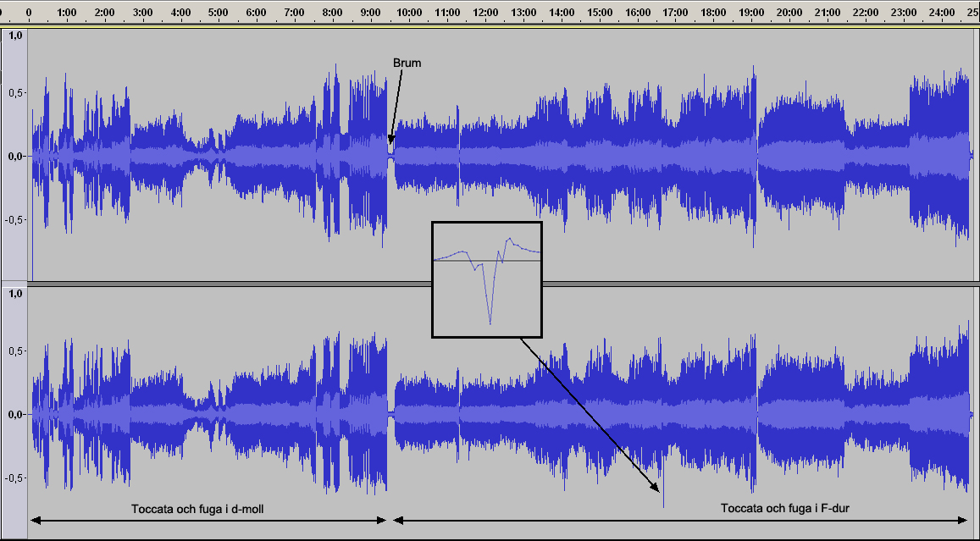Click the 6:00 ruler label
Screen dimensions: 980x541
(257, 12)
